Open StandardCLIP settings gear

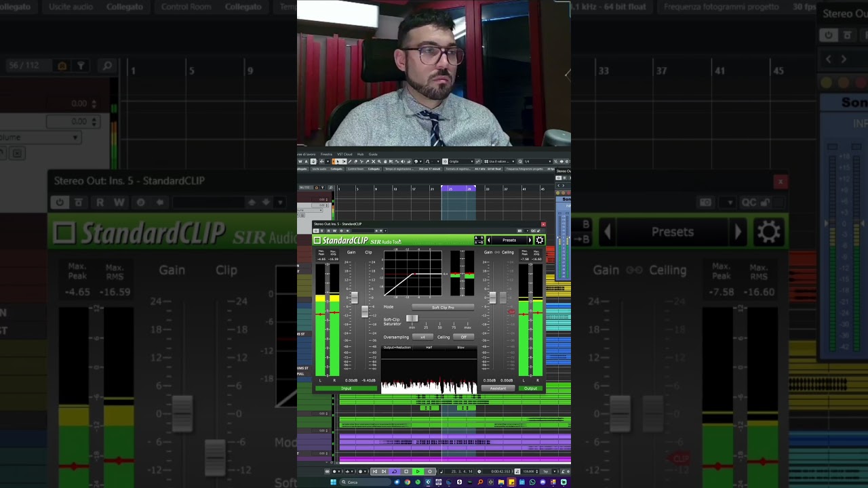(540, 240)
